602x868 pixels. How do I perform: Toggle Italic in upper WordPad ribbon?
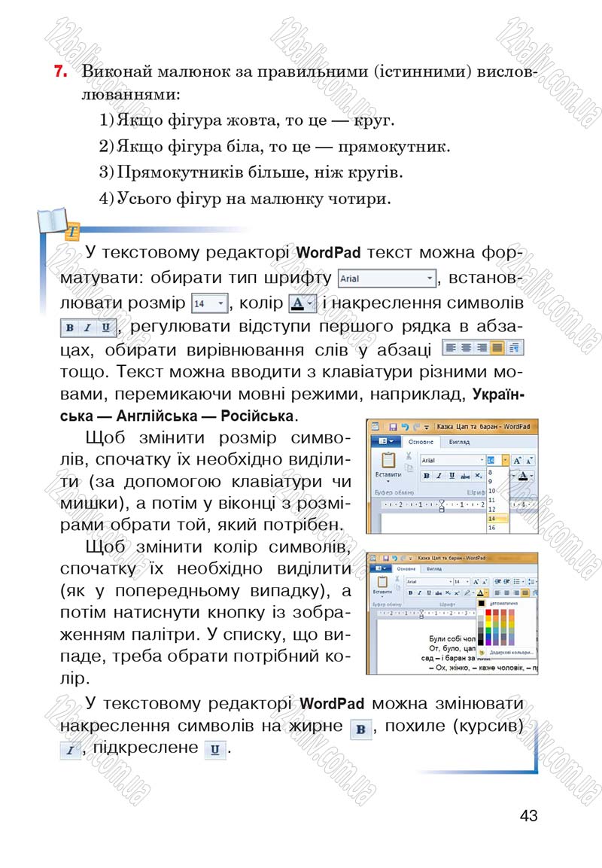point(439,476)
